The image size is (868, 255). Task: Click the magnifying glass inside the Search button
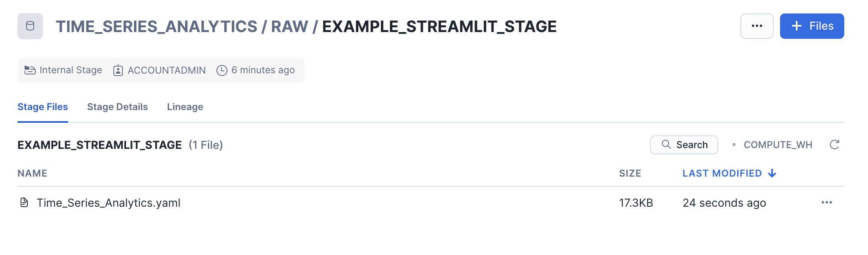click(665, 145)
